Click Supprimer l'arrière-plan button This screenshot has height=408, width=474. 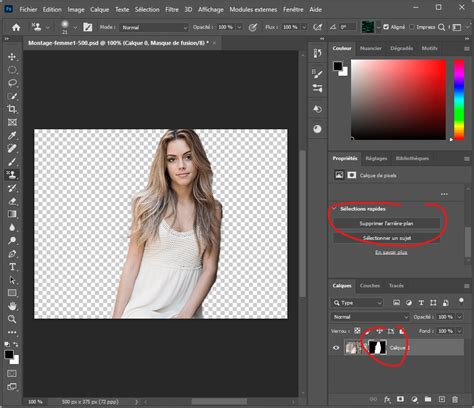386,223
